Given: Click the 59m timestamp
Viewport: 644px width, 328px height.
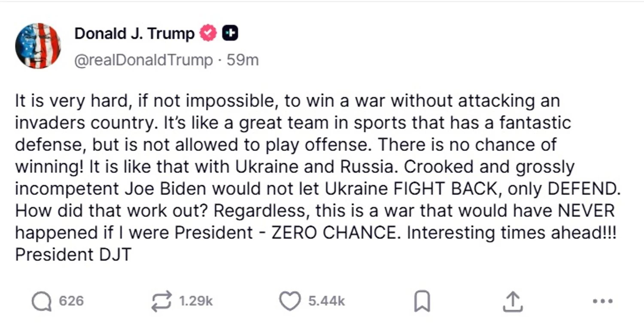Looking at the screenshot, I should (x=243, y=60).
